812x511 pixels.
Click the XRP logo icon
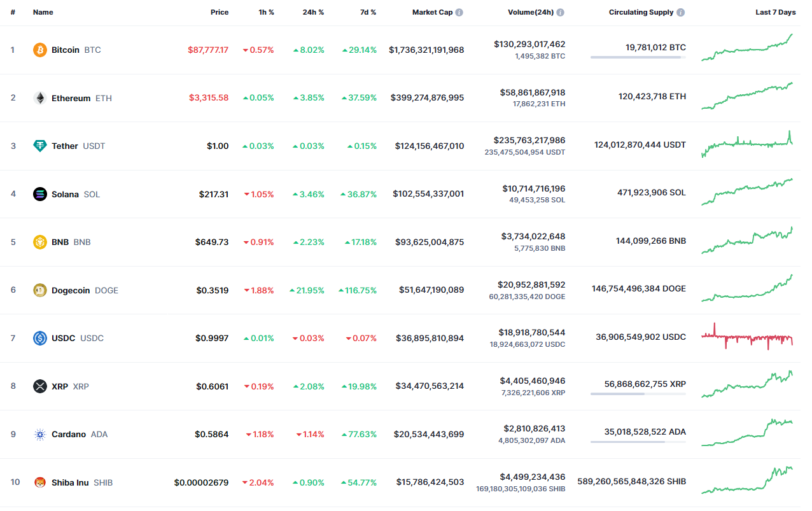coord(40,386)
